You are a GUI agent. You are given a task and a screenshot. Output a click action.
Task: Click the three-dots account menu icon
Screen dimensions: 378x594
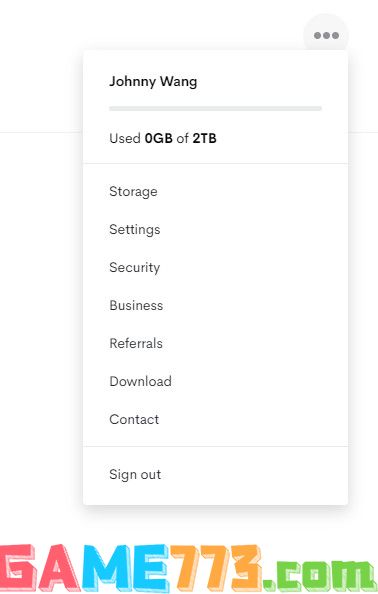326,35
